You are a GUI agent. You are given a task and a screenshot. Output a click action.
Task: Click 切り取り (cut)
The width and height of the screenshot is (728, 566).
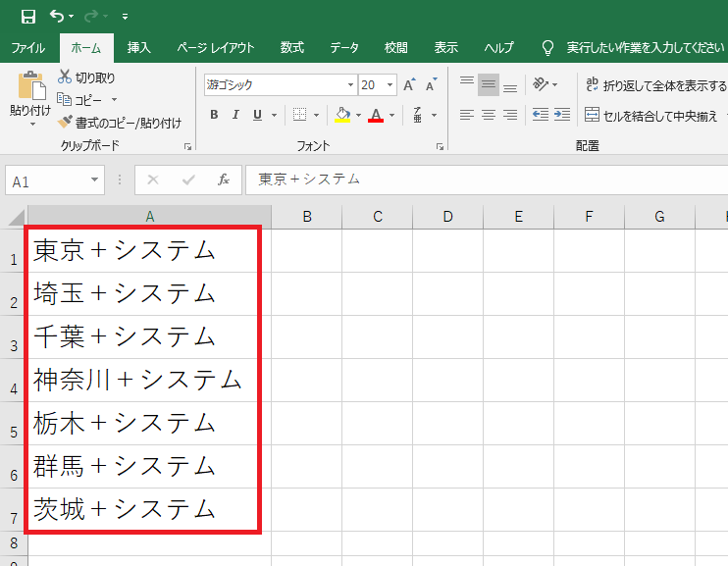point(86,77)
